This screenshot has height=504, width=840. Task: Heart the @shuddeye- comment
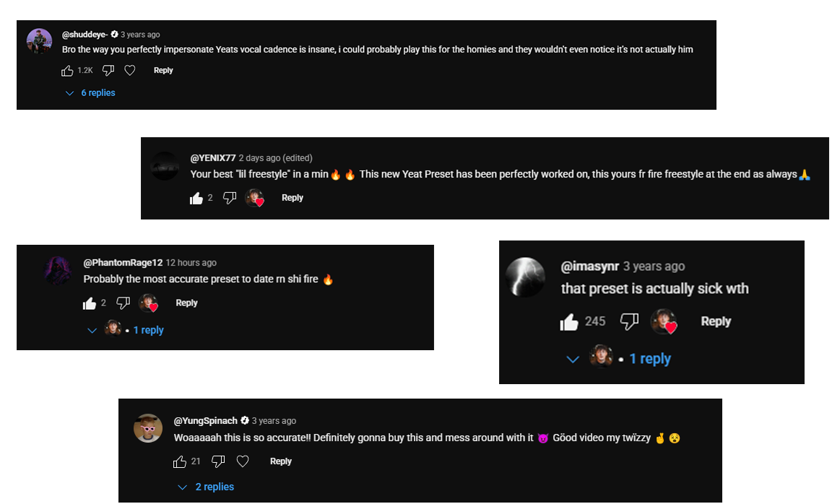pos(130,71)
